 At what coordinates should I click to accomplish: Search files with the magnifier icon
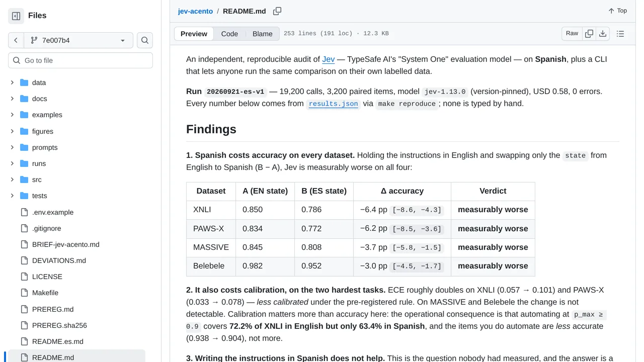(x=145, y=40)
